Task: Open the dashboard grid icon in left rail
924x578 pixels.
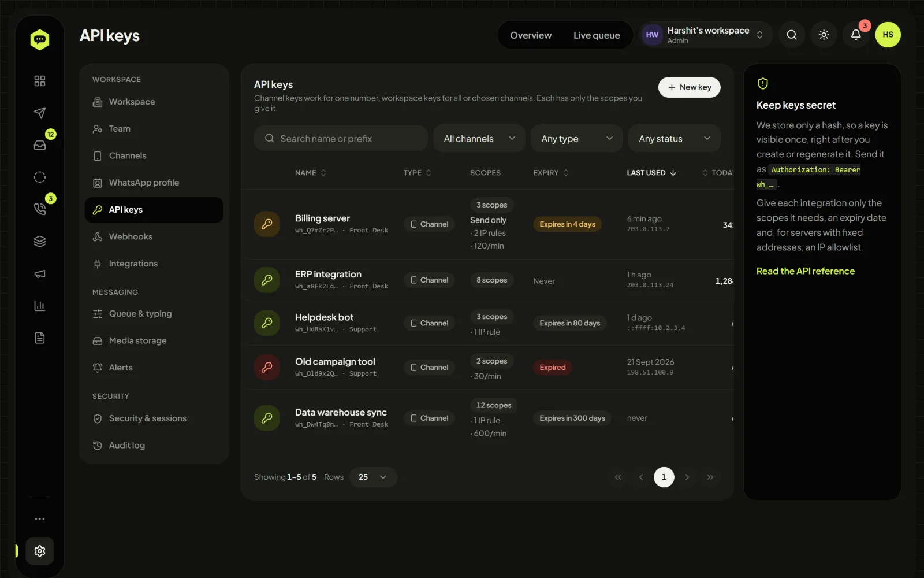Action: pos(39,81)
